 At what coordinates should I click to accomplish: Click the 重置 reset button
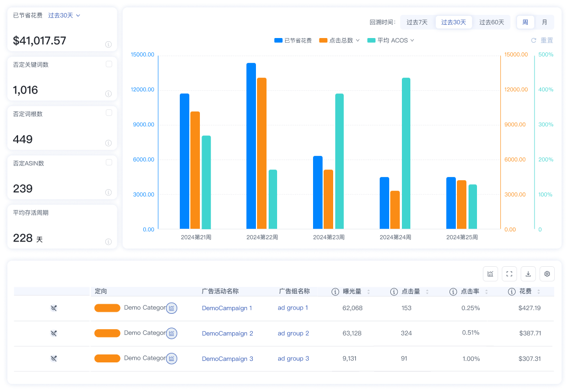pos(543,40)
